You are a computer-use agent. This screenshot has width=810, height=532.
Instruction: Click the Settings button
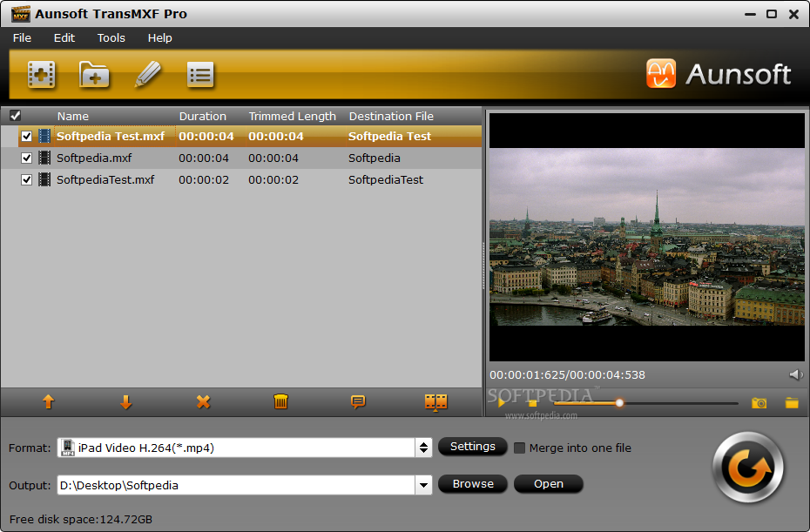(473, 447)
